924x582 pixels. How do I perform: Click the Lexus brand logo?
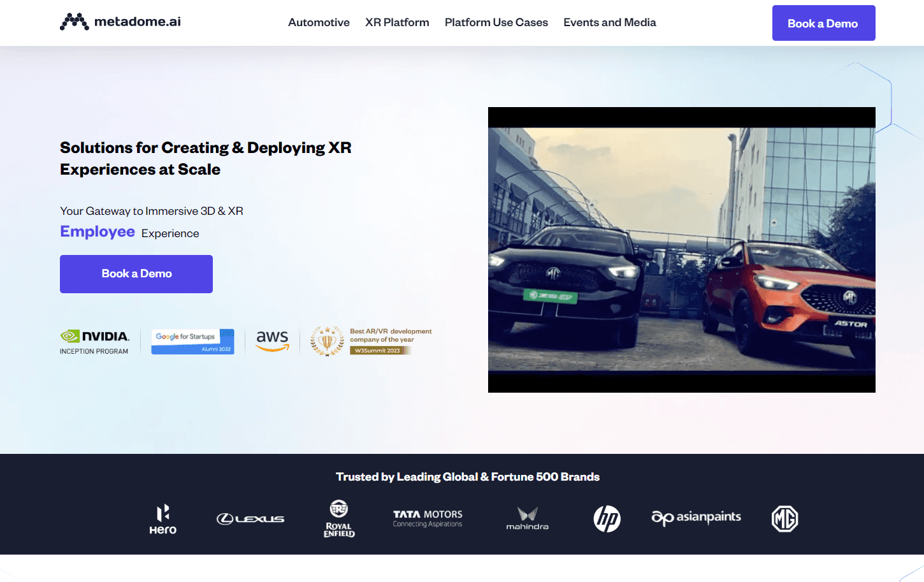(x=250, y=519)
